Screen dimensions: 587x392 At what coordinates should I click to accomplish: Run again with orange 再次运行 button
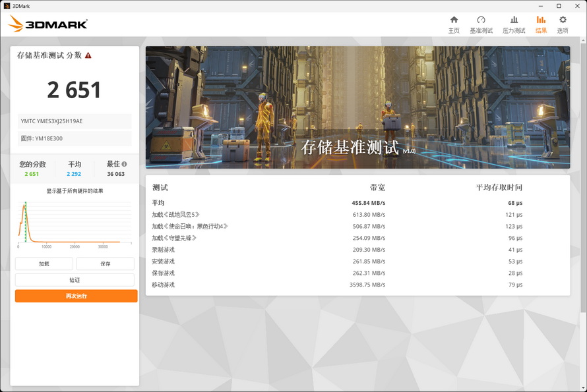[x=76, y=296]
